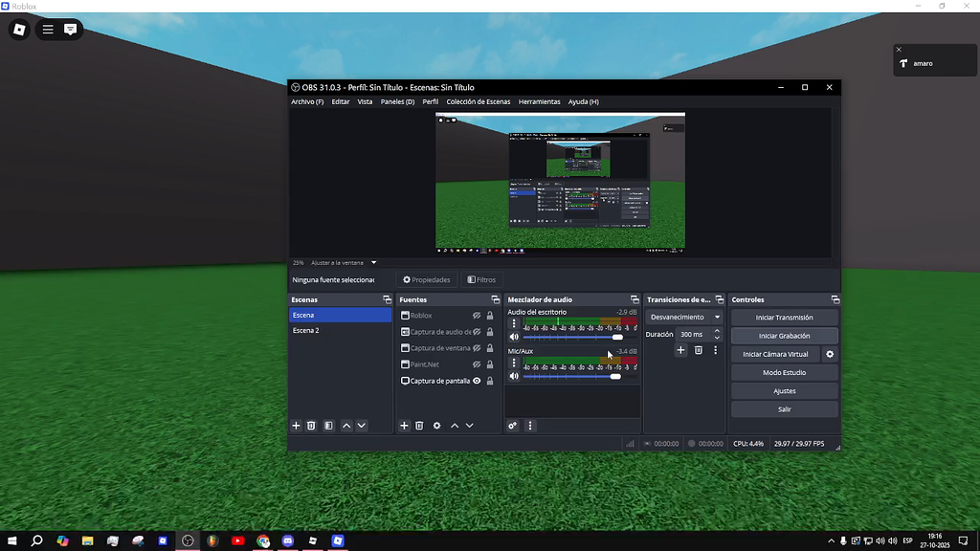Click the Salir button
This screenshot has width=980, height=551.
pos(785,409)
